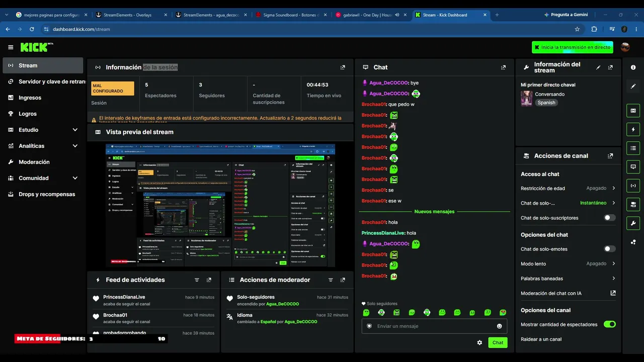
Task: Pop out the Feed de actividades panel
Action: (209, 280)
